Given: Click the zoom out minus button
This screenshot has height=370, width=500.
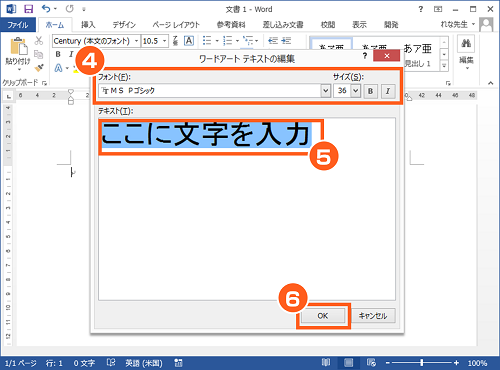Looking at the screenshot, I should 388,363.
